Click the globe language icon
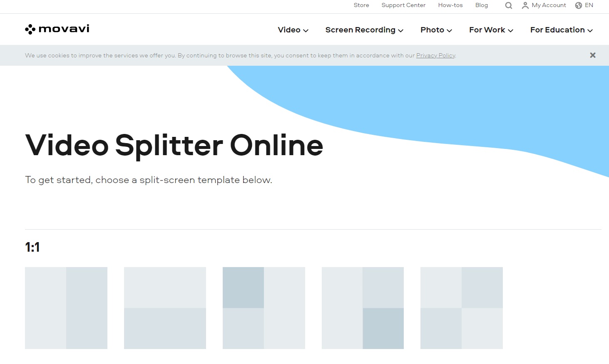 (x=578, y=5)
